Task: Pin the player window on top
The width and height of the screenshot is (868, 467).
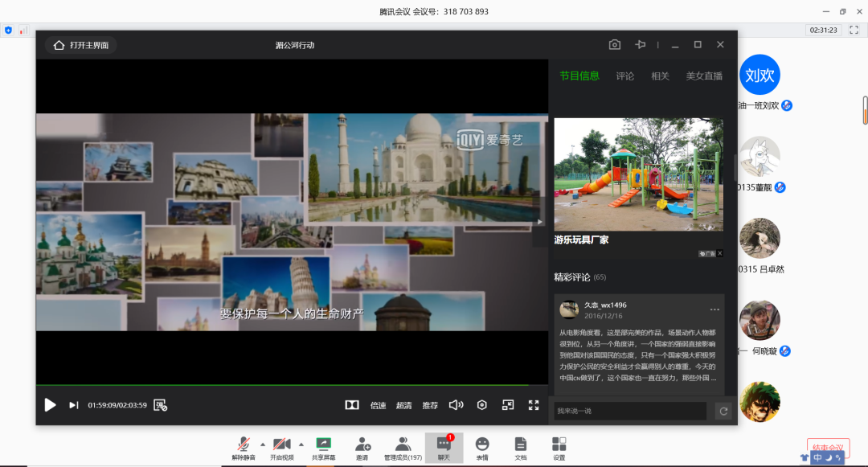Action: coord(640,45)
